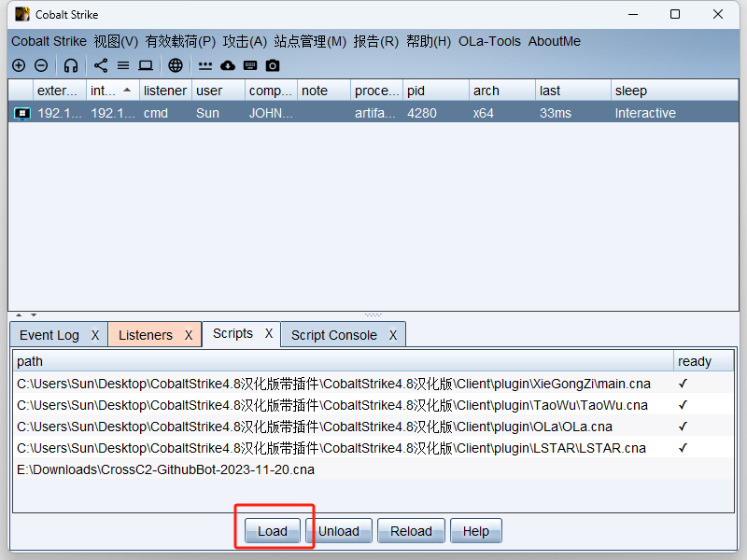The width and height of the screenshot is (747, 560).
Task: Show targets view laptop icon
Action: coord(146,65)
